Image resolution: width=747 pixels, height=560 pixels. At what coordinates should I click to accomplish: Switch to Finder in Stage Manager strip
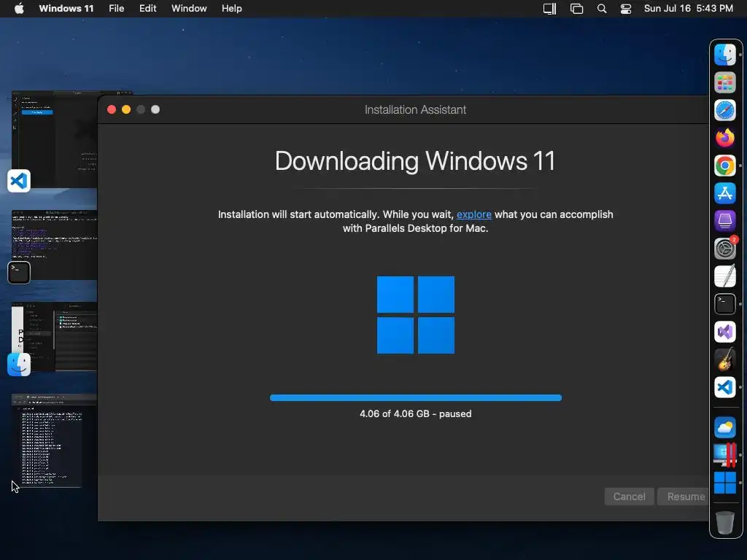[x=18, y=365]
